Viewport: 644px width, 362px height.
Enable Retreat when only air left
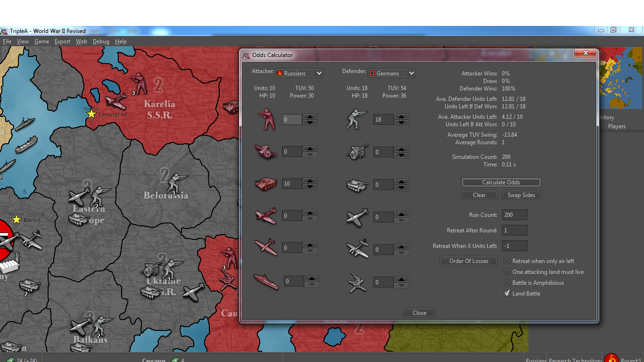click(507, 261)
